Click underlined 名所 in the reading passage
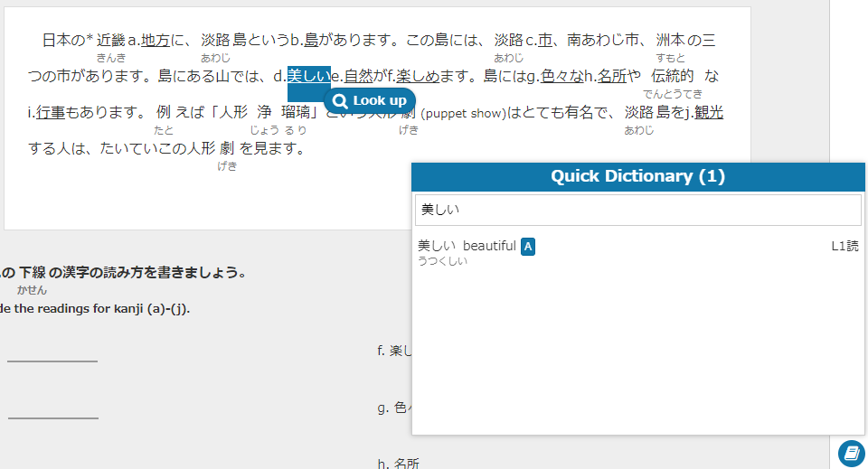Viewport: 868px width, 469px height. point(612,77)
